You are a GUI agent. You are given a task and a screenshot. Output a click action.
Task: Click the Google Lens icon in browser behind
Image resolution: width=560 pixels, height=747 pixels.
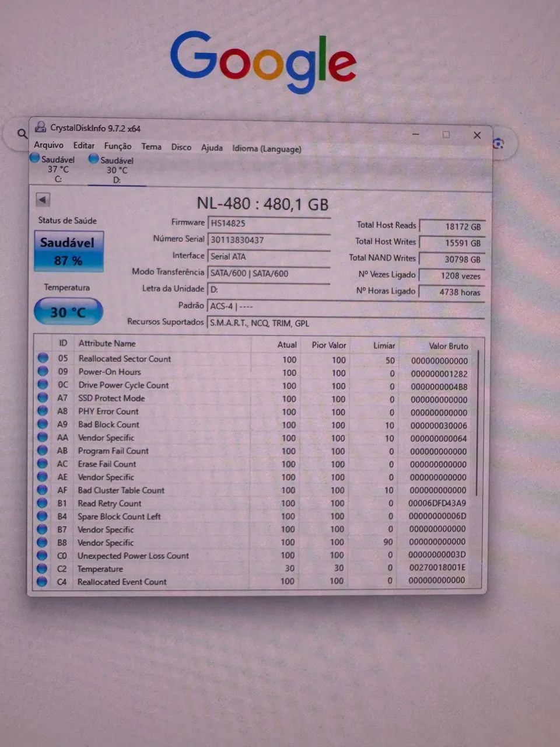(498, 144)
